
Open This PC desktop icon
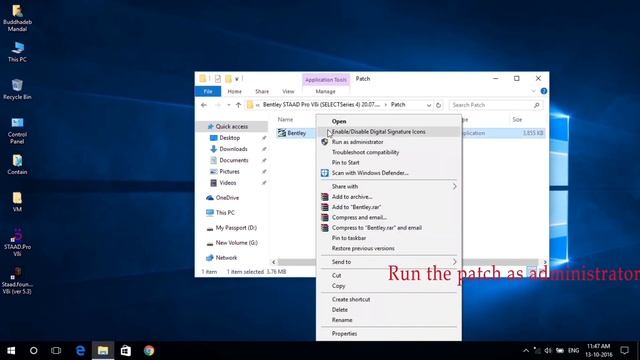[x=17, y=51]
